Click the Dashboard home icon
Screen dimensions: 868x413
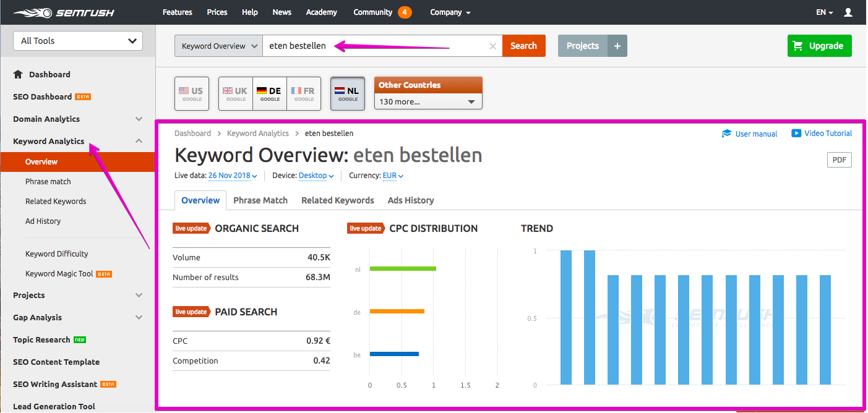tap(18, 74)
